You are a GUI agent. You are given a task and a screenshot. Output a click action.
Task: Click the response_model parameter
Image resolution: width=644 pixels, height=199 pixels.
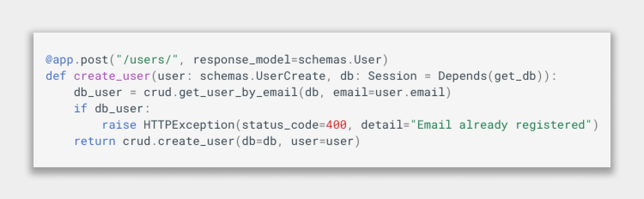pos(242,60)
